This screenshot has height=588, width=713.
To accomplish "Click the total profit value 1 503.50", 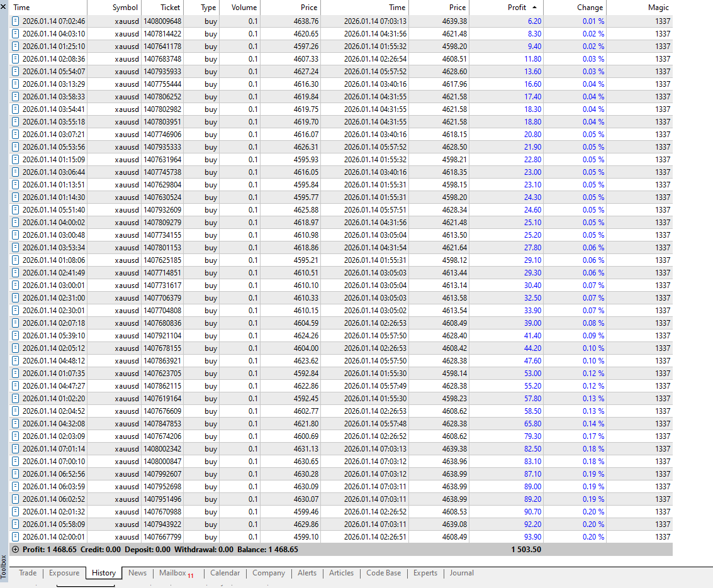I will (526, 550).
